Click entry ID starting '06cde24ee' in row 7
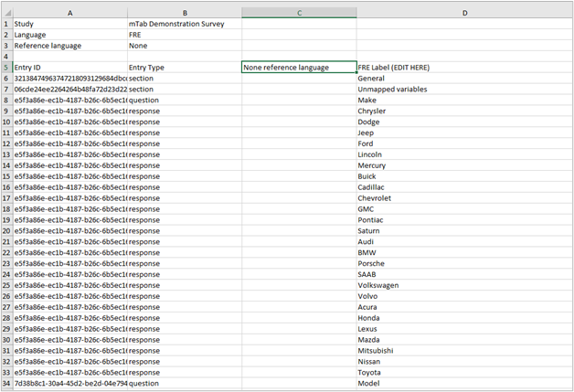The height and width of the screenshot is (392, 574). pyautogui.click(x=69, y=90)
